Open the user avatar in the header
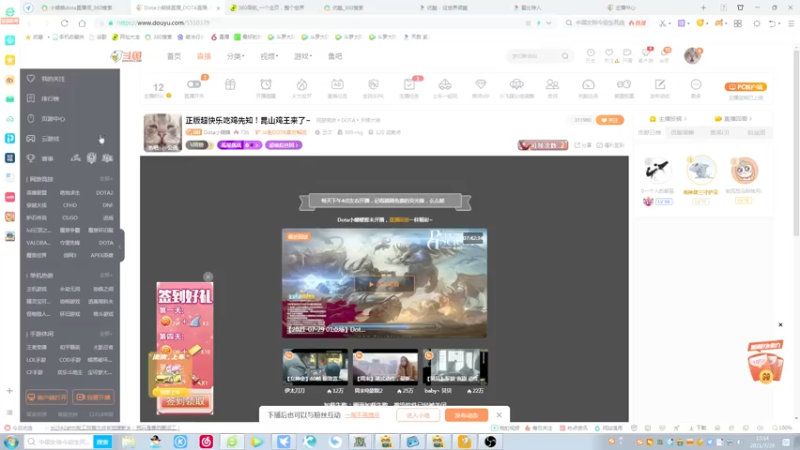 692,56
